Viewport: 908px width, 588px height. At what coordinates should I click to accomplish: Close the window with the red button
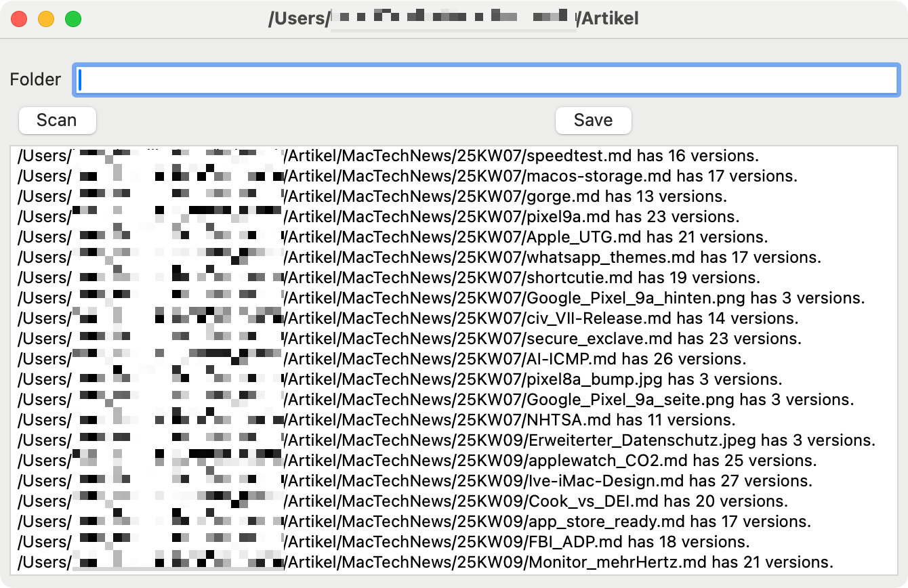click(x=19, y=19)
